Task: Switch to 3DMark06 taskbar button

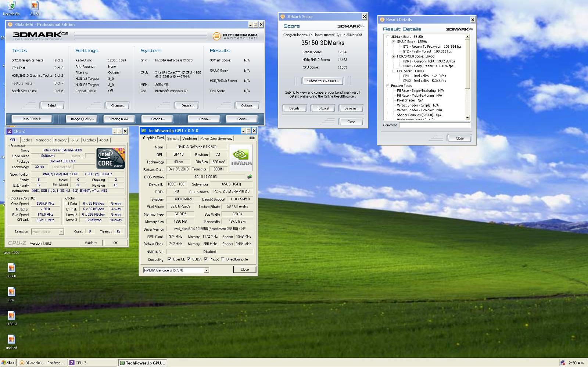Action: point(43,363)
